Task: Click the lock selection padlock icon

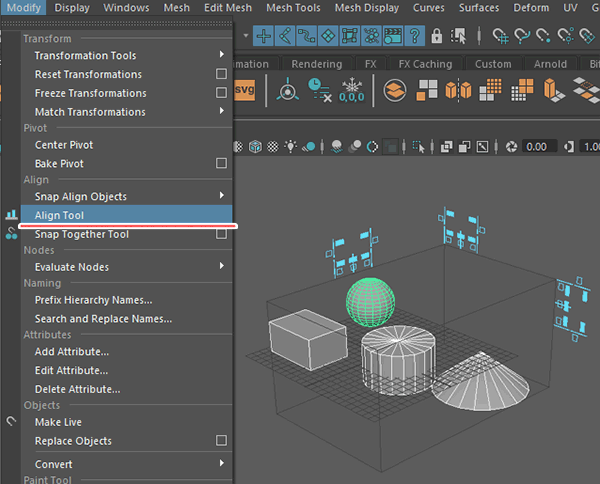Action: [x=439, y=37]
